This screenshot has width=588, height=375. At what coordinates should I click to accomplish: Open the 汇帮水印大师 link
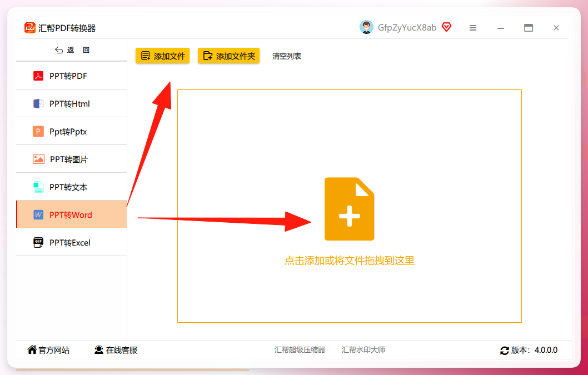[363, 350]
